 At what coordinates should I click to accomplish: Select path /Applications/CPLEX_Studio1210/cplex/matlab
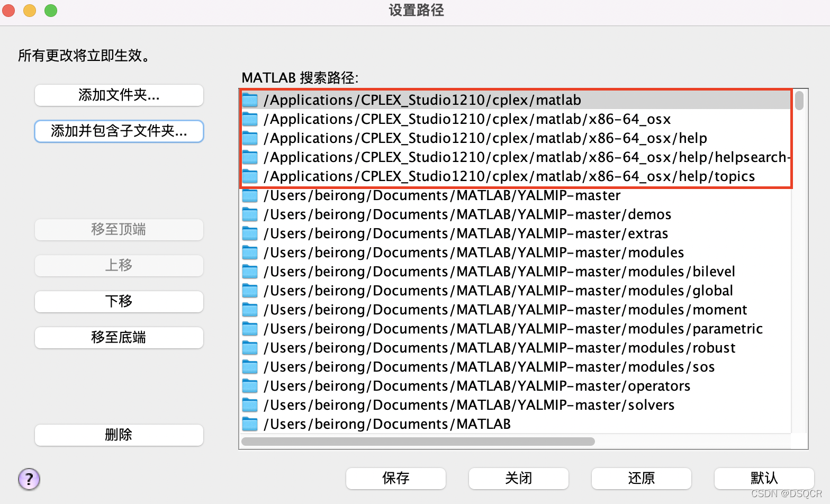[516, 100]
